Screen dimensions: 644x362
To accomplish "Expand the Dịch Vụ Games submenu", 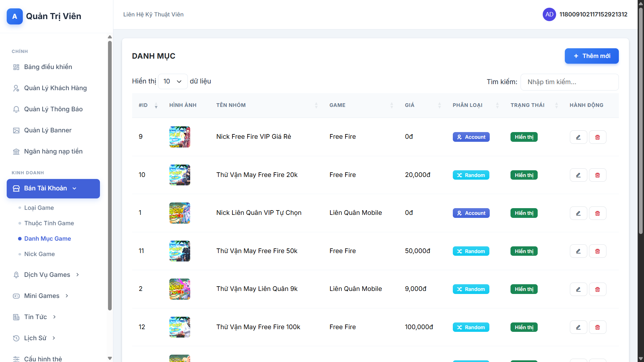I will [47, 275].
